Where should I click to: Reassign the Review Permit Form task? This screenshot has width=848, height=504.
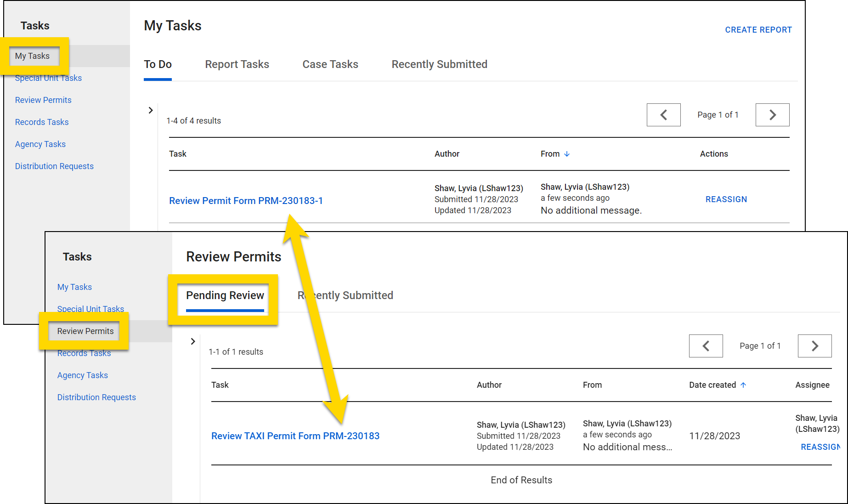tap(726, 199)
